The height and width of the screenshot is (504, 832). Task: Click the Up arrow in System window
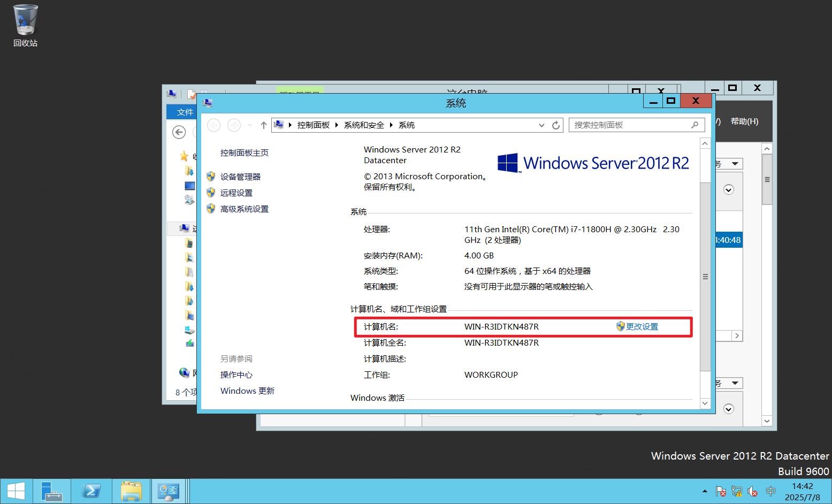pyautogui.click(x=263, y=125)
